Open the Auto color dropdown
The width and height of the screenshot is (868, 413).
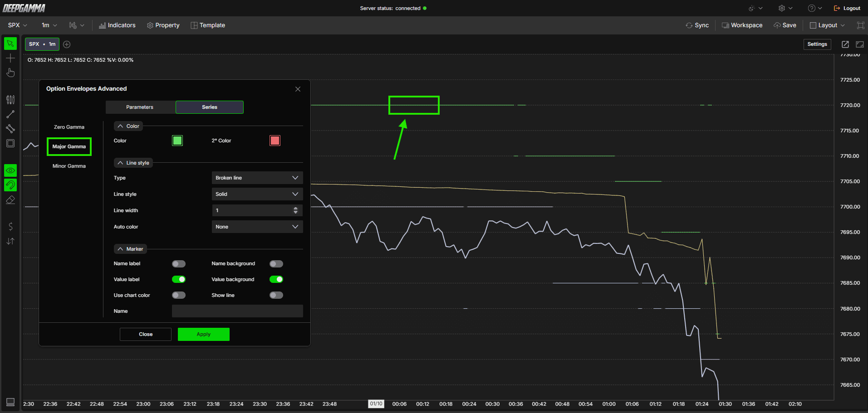tap(257, 227)
